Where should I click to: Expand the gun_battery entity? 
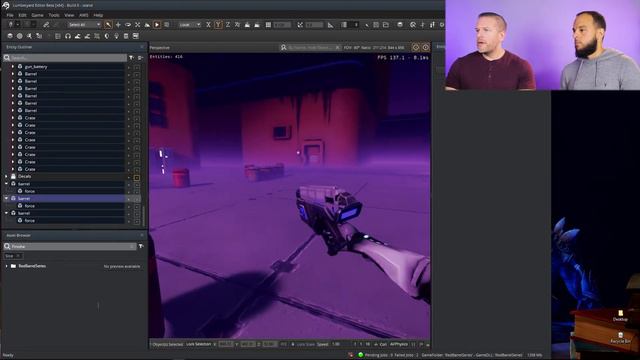[13, 67]
